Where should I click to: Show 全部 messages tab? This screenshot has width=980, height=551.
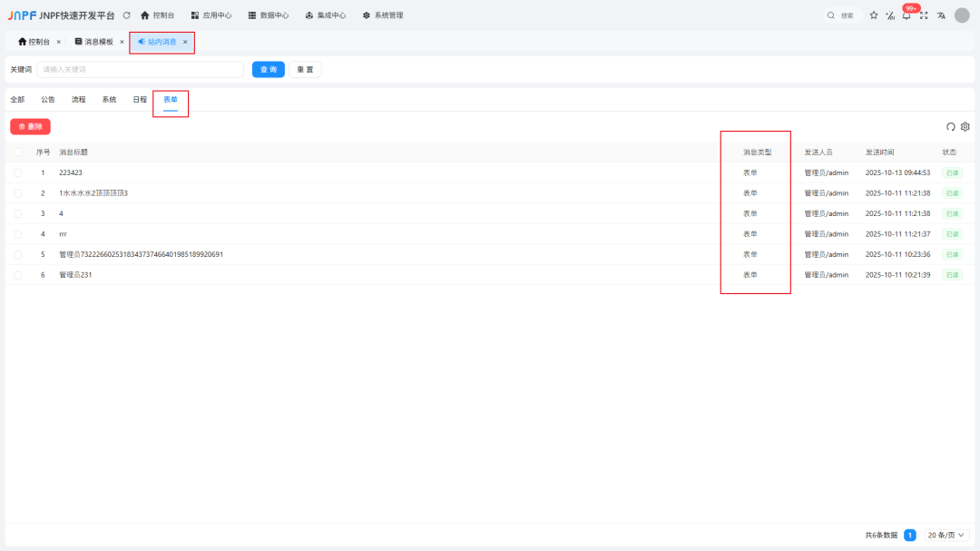(x=17, y=100)
